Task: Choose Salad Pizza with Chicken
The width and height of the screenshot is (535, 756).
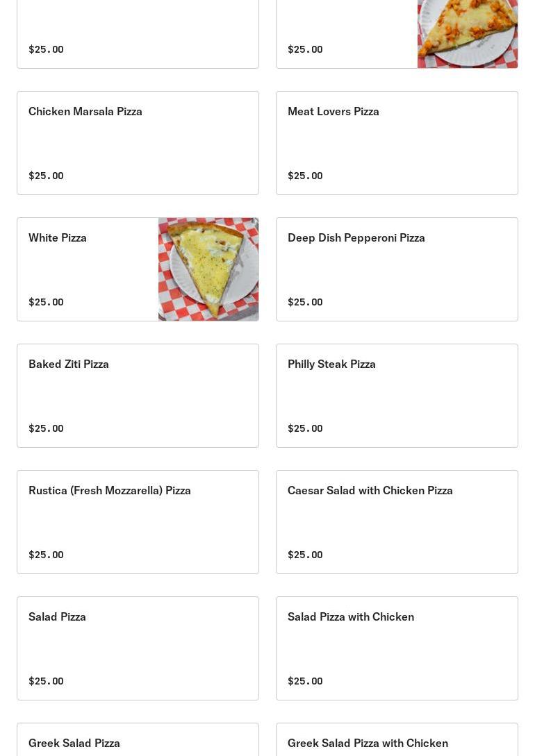Action: (x=351, y=617)
